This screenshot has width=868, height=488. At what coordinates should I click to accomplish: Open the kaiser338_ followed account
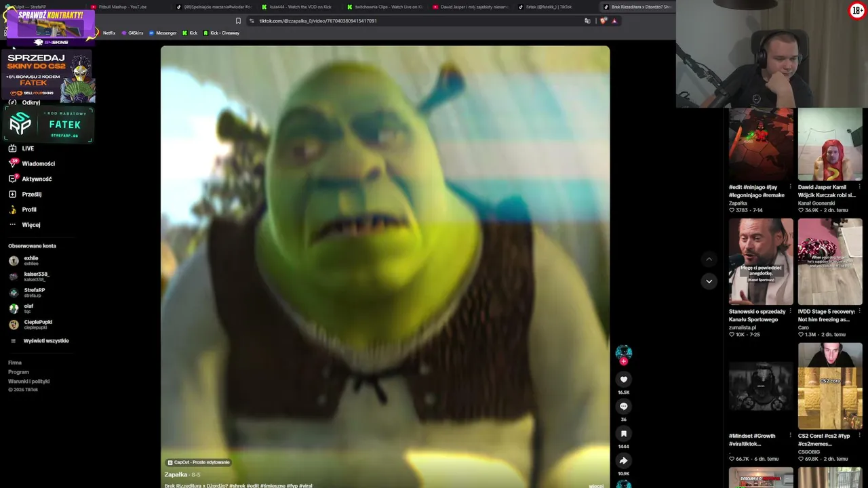pos(30,277)
